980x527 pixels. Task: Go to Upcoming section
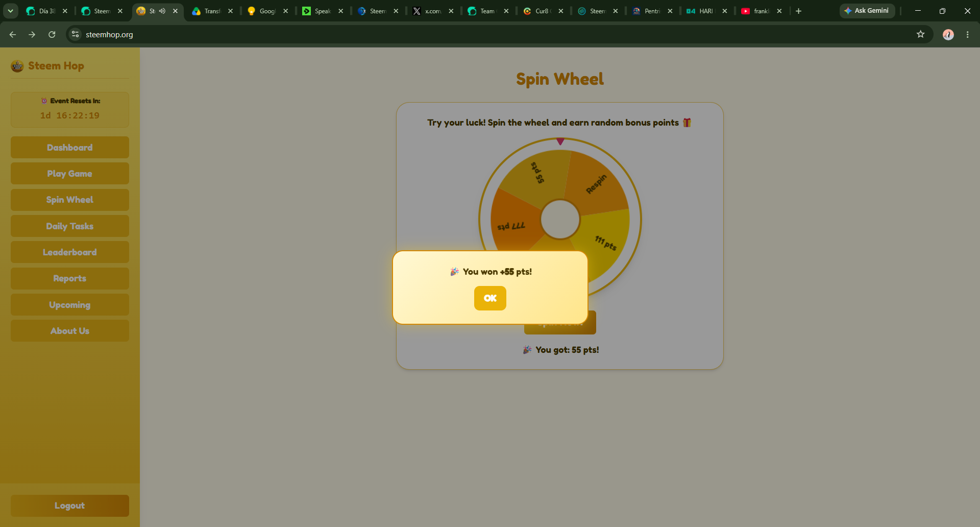[70, 305]
